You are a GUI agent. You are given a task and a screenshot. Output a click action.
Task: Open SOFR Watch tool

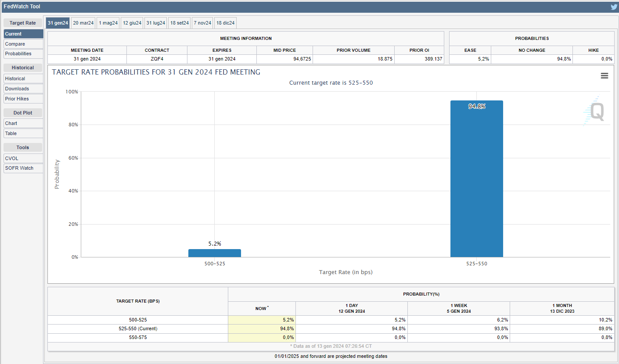[x=23, y=168]
